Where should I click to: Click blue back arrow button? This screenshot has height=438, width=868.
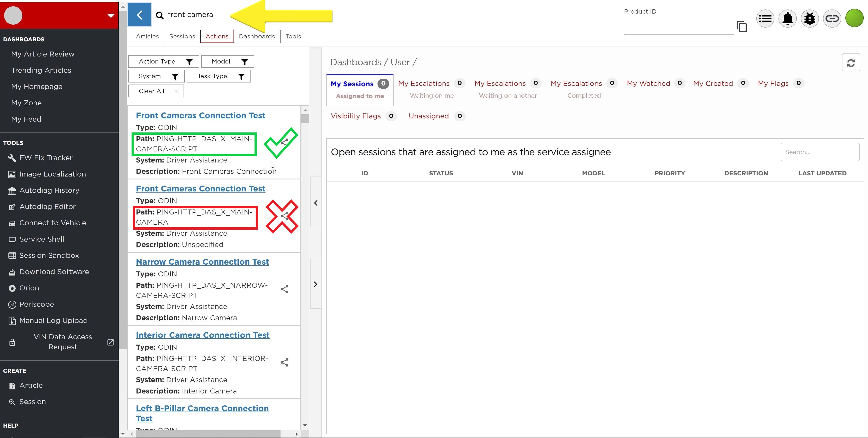[139, 15]
